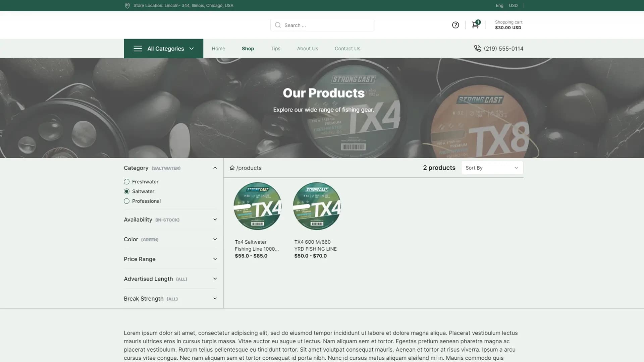Image resolution: width=644 pixels, height=362 pixels.
Task: Click the TX4 Saltwater Fishing Line product thumbnail
Action: (257, 205)
